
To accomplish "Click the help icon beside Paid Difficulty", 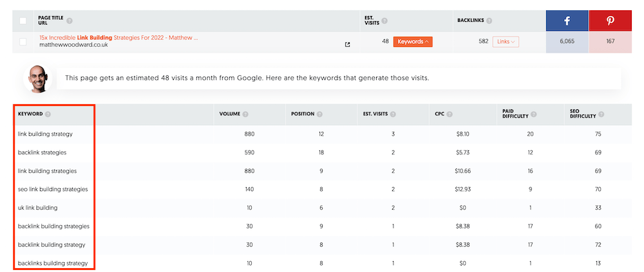I will pyautogui.click(x=534, y=114).
